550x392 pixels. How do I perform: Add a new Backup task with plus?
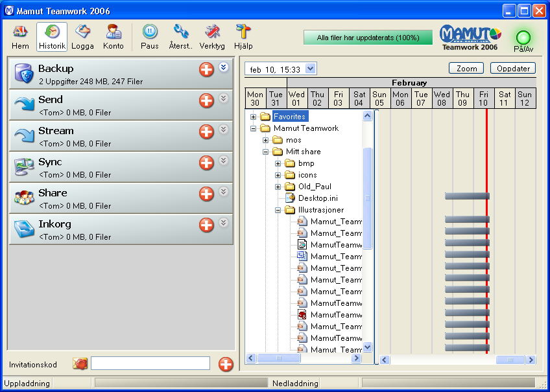206,69
